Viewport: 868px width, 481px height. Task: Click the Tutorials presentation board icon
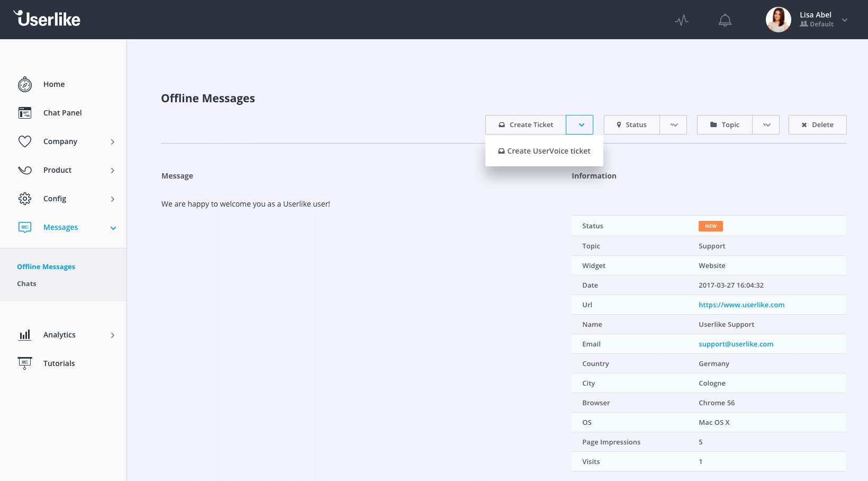pyautogui.click(x=25, y=363)
